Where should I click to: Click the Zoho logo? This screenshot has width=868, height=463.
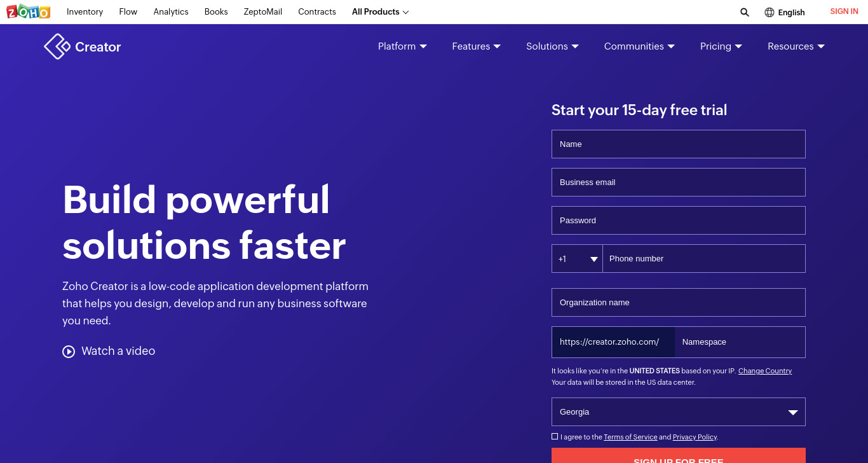28,11
